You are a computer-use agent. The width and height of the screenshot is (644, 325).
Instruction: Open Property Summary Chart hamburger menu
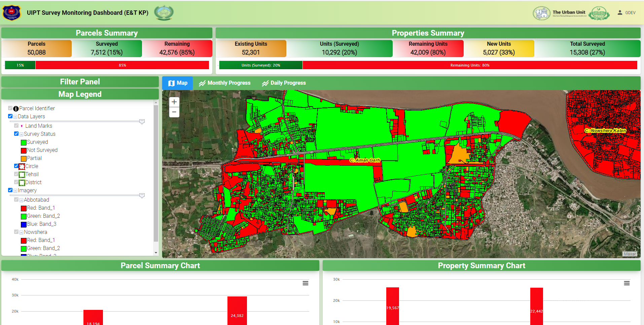(x=627, y=283)
